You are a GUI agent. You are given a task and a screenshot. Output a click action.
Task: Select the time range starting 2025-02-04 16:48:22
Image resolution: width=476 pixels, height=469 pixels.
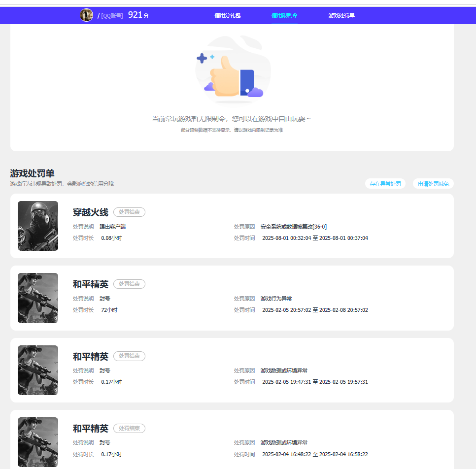[x=315, y=454]
